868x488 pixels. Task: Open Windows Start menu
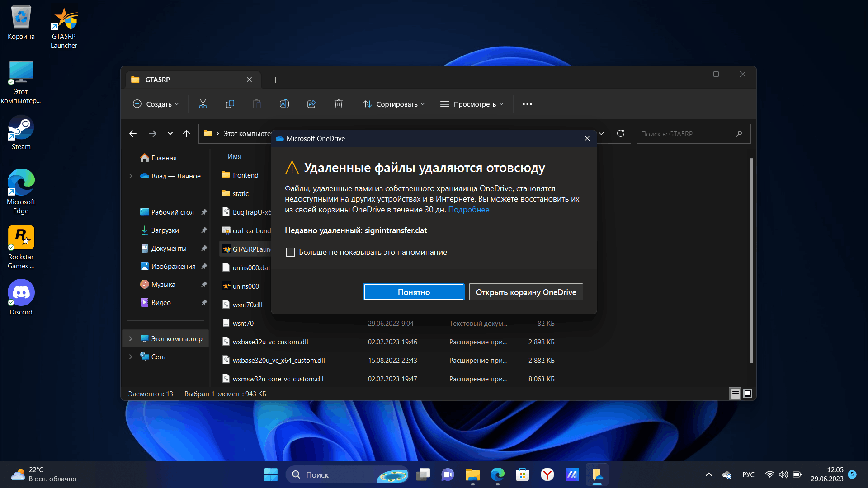pos(271,474)
